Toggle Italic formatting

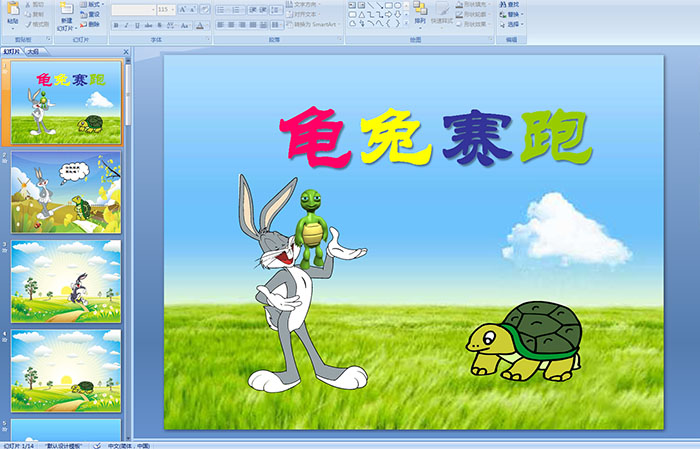click(x=126, y=25)
